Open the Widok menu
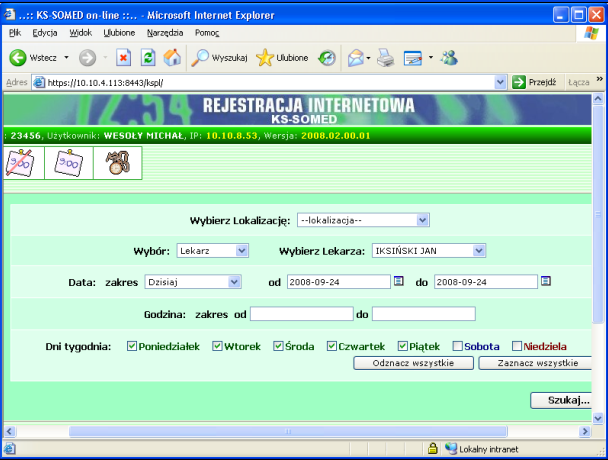Viewport: 608px width, 460px height. coord(81,33)
